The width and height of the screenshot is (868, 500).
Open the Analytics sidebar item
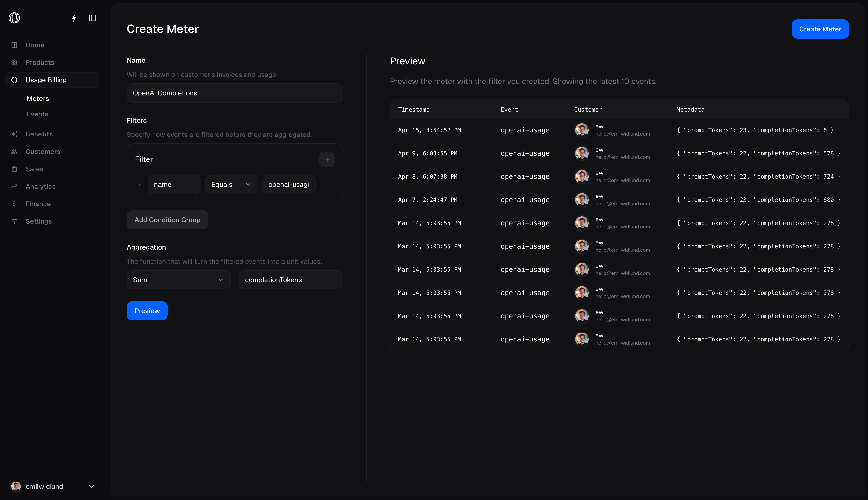(x=40, y=186)
